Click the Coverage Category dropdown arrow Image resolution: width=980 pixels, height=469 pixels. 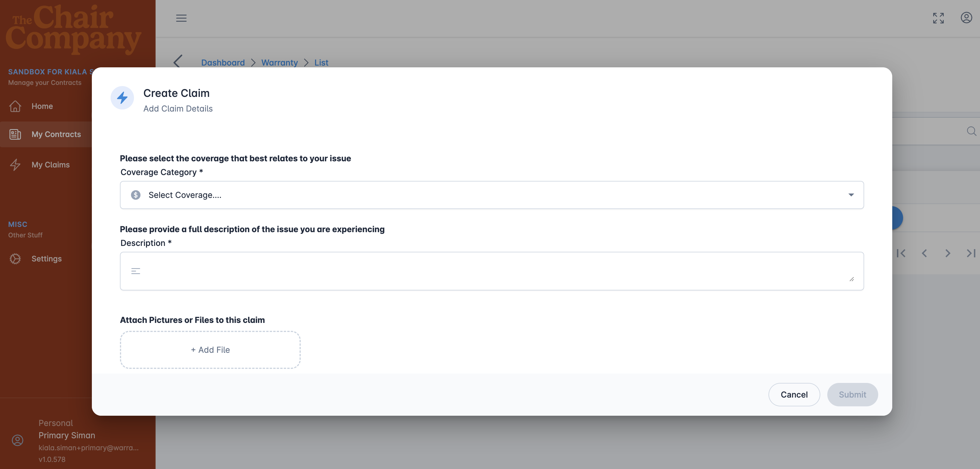pyautogui.click(x=851, y=195)
